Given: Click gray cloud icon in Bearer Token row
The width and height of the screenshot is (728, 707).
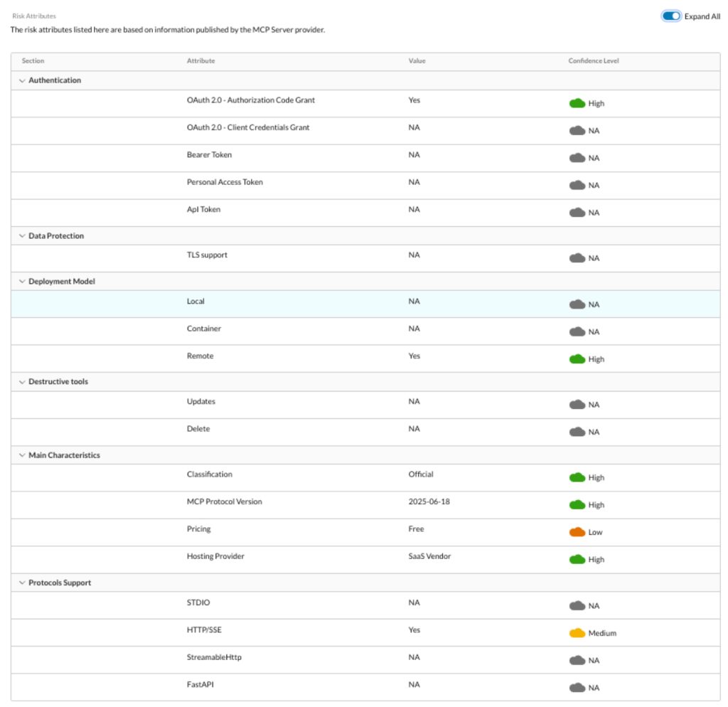Looking at the screenshot, I should (x=577, y=158).
